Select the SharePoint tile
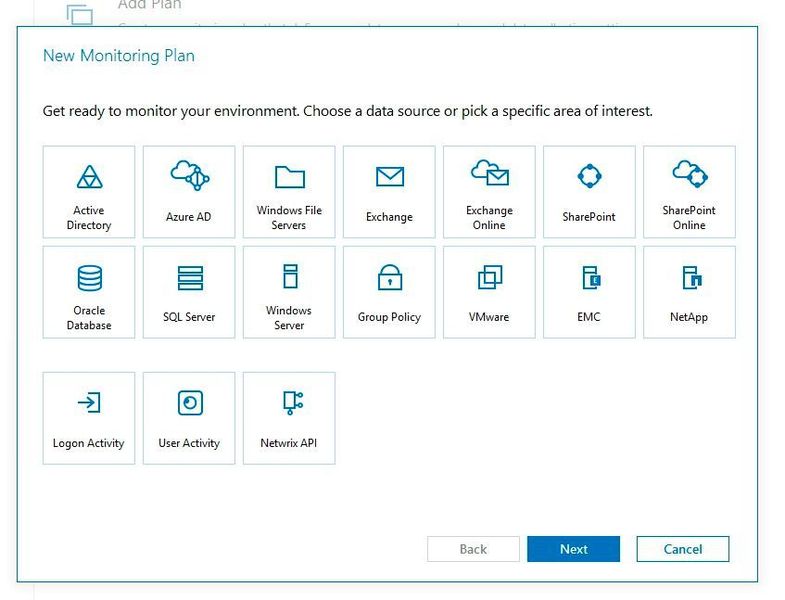This screenshot has height=600, width=785. [x=589, y=192]
